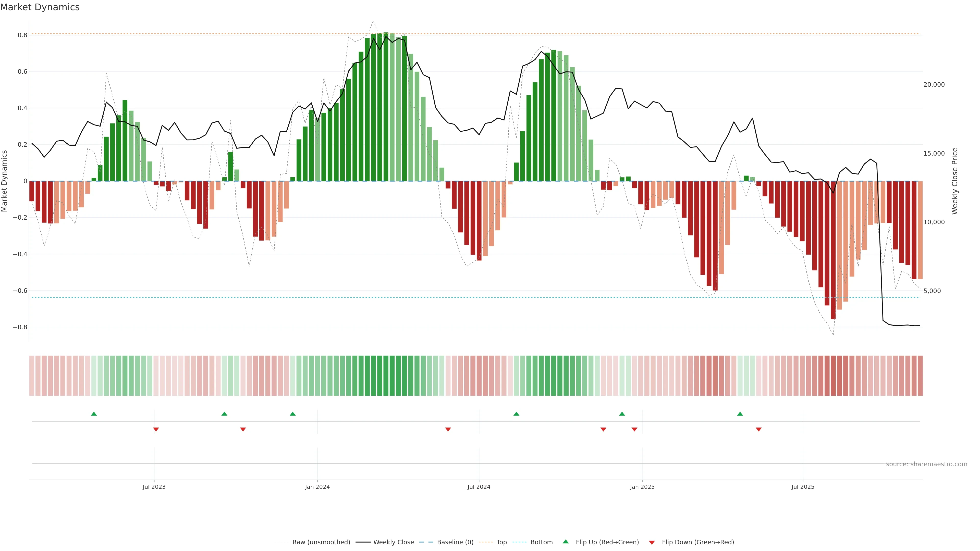Click the last red flip-down marker before Jul 2025

coord(758,429)
